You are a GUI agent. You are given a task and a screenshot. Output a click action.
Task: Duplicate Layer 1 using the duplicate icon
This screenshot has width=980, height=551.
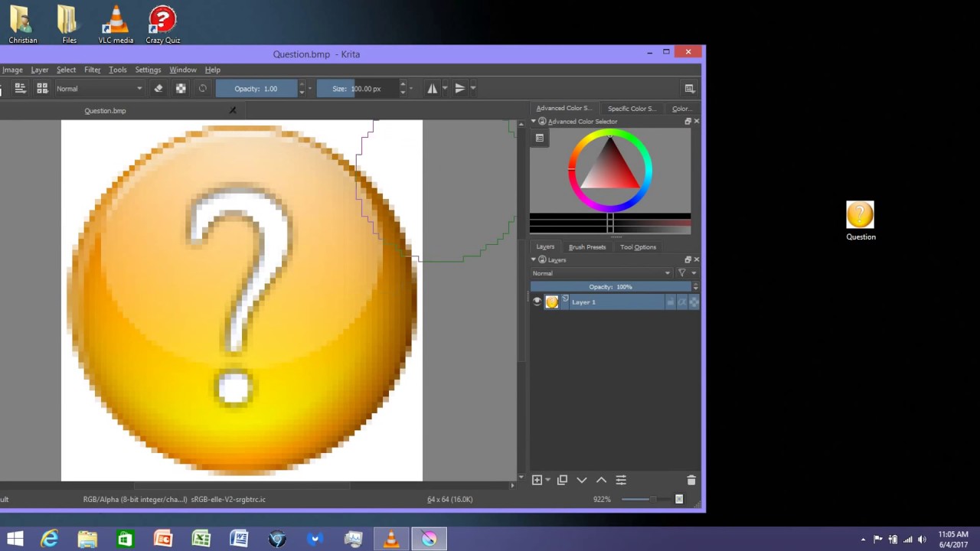[x=561, y=480]
